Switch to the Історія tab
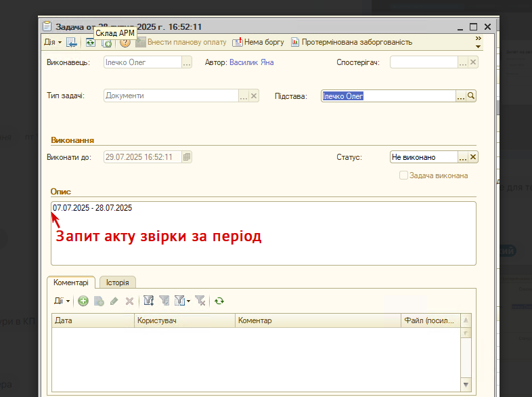The height and width of the screenshot is (397, 532). (117, 283)
